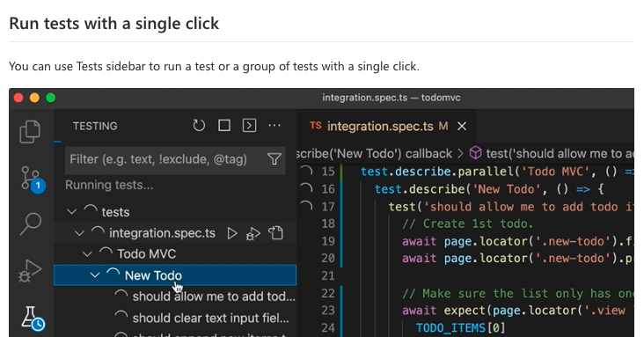Click the scribe('New Todo') callback breadcrumb
This screenshot has width=644, height=337.
pos(374,154)
